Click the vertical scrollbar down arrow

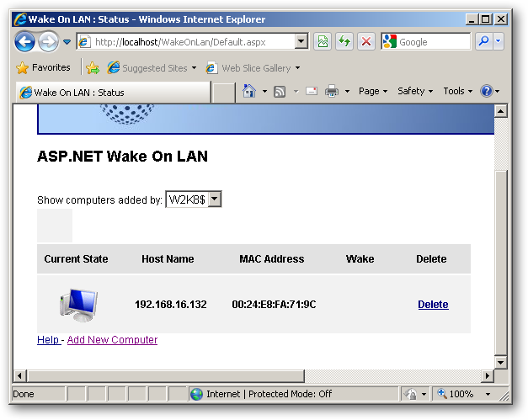501,363
